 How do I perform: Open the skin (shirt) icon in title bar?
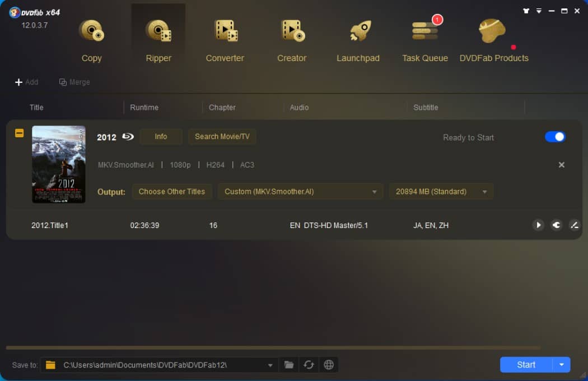click(526, 11)
